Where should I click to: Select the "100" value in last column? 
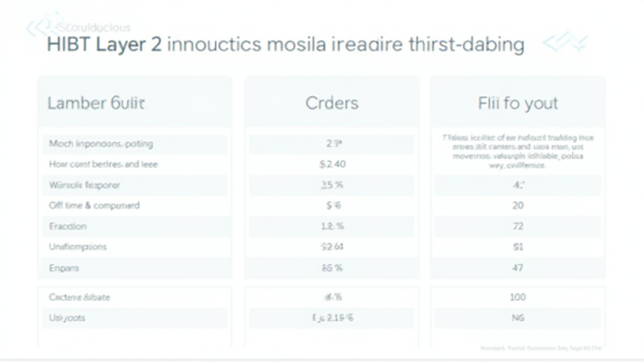tap(517, 297)
